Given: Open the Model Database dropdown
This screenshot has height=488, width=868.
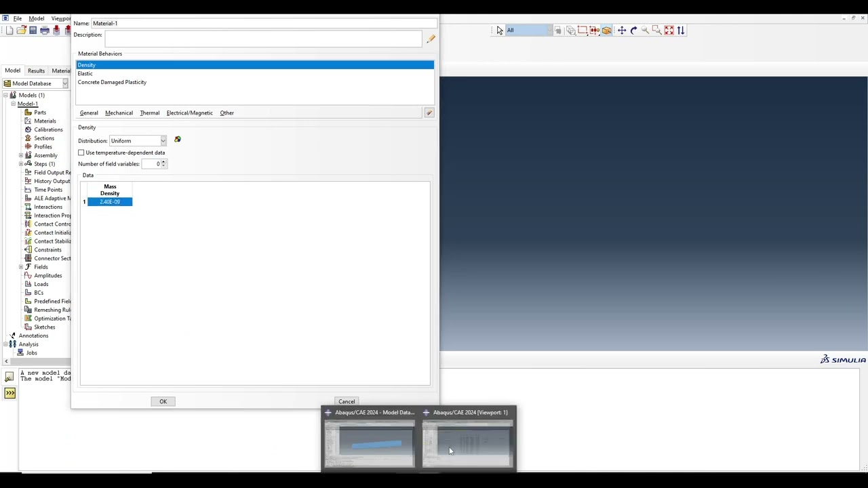Looking at the screenshot, I should (36, 83).
